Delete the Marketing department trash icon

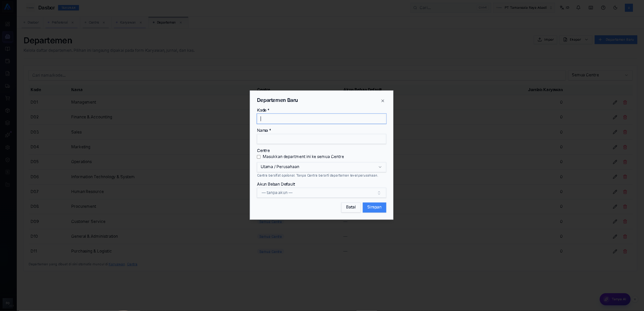pyautogui.click(x=625, y=147)
